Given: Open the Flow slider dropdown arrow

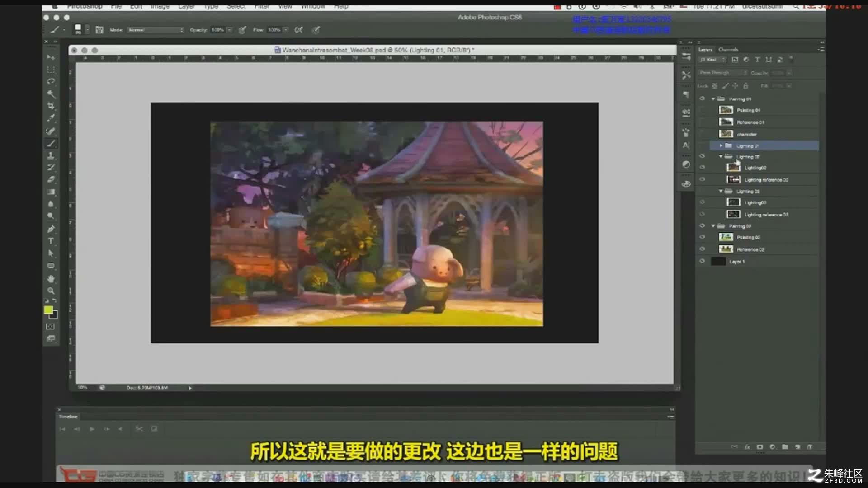Looking at the screenshot, I should click(286, 30).
